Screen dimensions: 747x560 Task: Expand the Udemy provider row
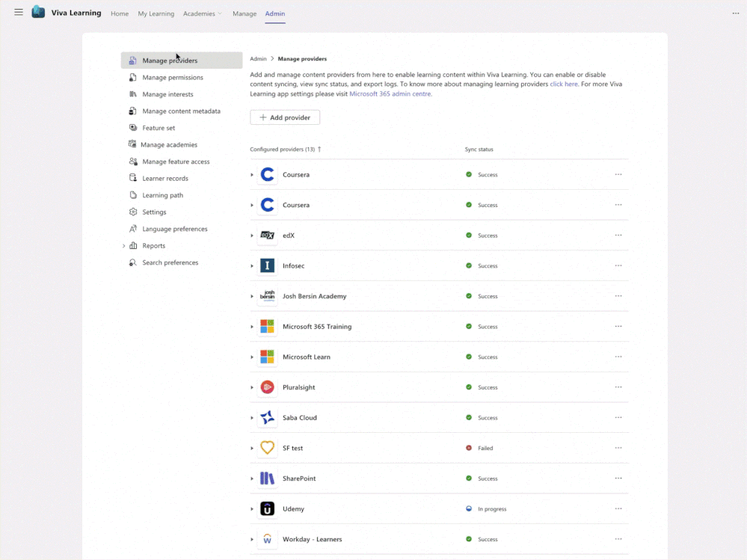[x=252, y=509]
